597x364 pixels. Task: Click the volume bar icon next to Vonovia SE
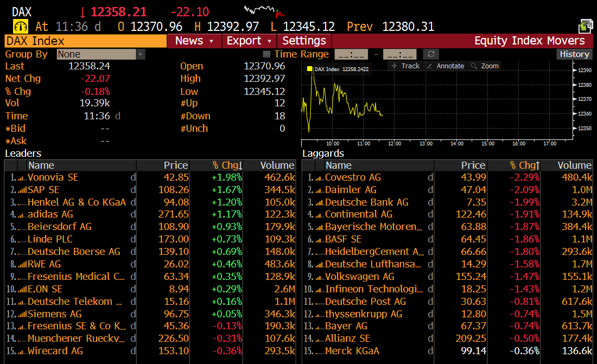point(22,178)
